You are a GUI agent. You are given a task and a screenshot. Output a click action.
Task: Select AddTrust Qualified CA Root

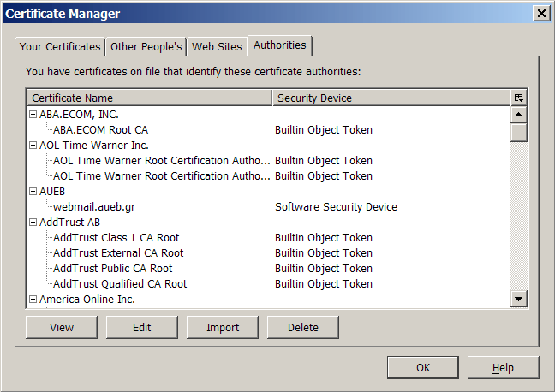pyautogui.click(x=120, y=284)
